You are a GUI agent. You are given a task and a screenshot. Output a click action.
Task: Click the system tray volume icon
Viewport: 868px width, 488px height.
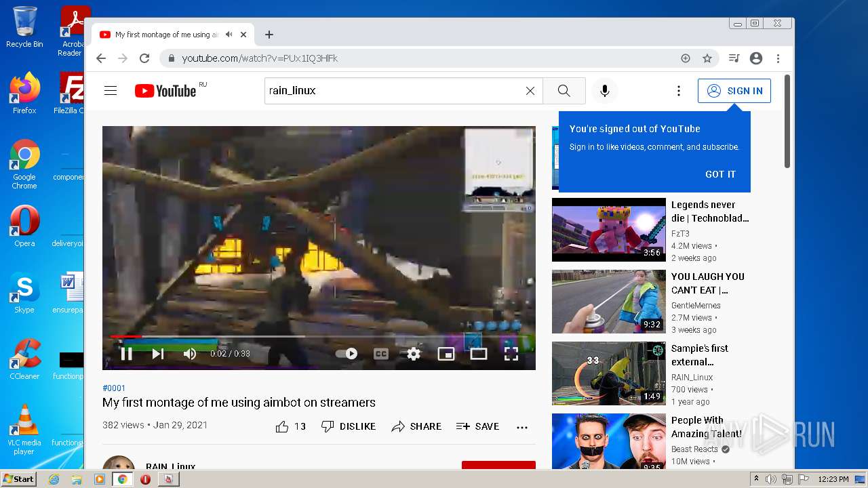(771, 479)
